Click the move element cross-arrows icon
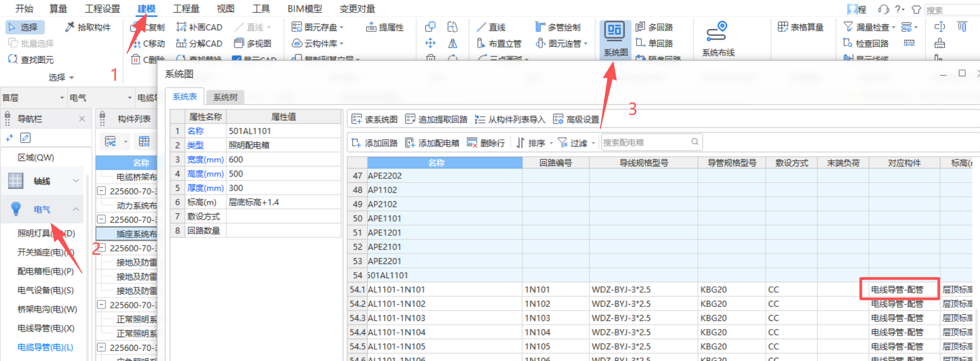 click(x=430, y=43)
